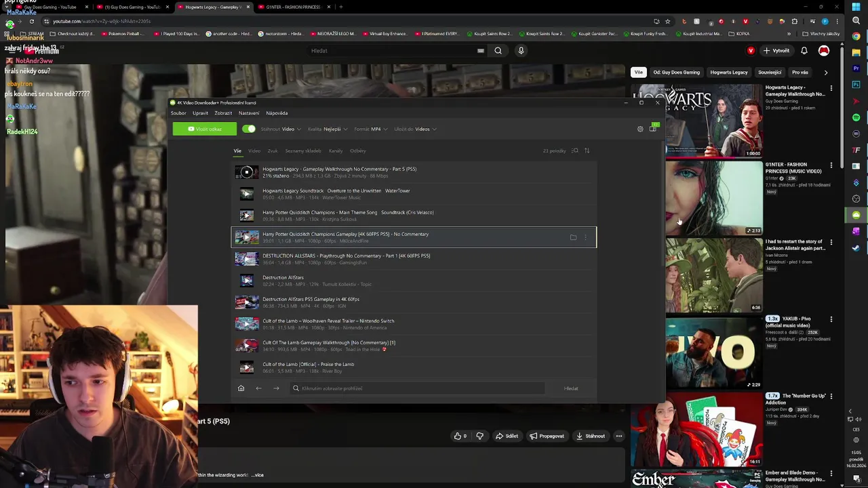Open Spotify from the Windows taskbar
868x488 pixels.
(x=856, y=117)
